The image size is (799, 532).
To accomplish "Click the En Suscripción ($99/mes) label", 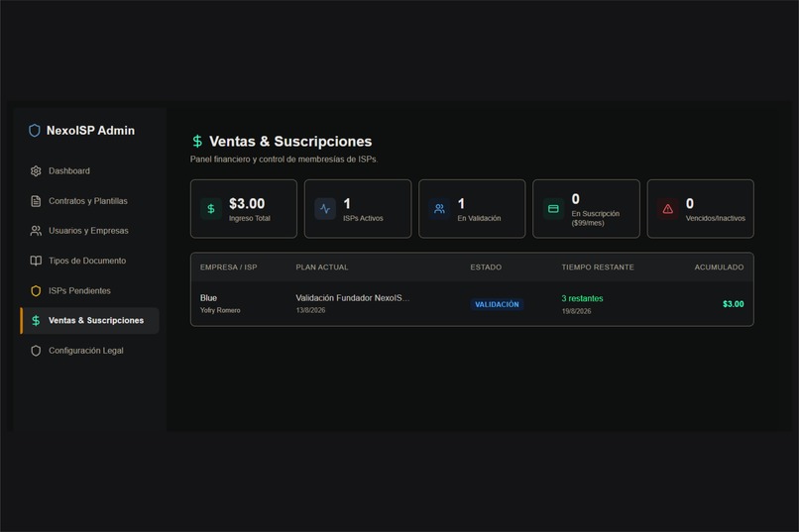I will click(x=595, y=218).
